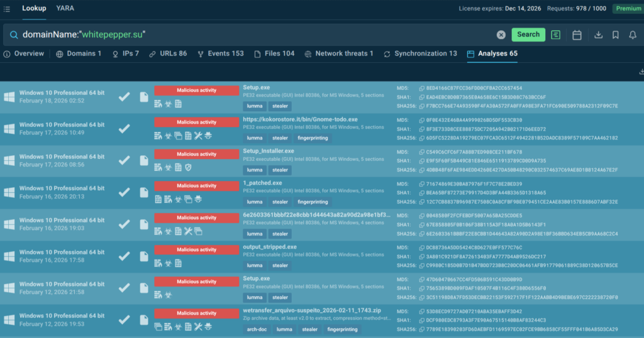The height and width of the screenshot is (338, 644).
Task: Click the bookmark icon to save the search
Action: (x=616, y=35)
